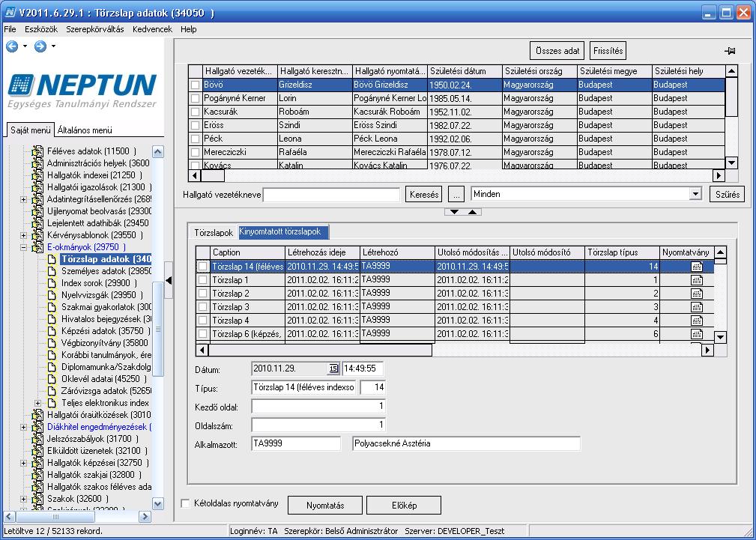Tick the checkbox for Pogányné Kerner row
The height and width of the screenshot is (540, 756).
pyautogui.click(x=195, y=98)
